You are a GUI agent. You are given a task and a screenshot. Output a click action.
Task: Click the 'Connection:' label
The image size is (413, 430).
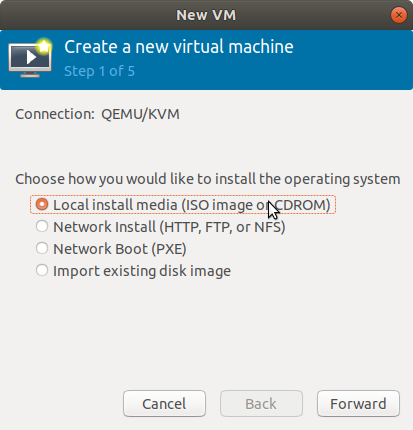click(55, 114)
